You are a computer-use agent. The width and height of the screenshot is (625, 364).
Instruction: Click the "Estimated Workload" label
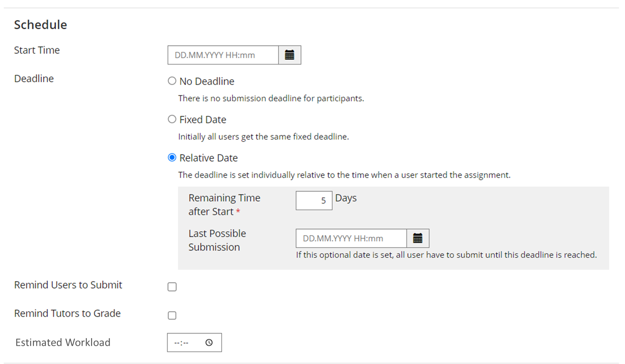point(63,342)
